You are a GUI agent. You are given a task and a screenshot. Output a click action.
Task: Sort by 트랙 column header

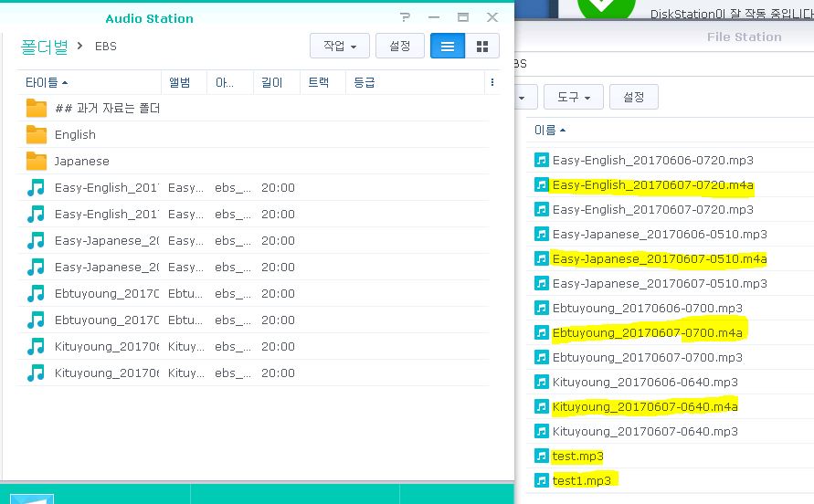318,82
